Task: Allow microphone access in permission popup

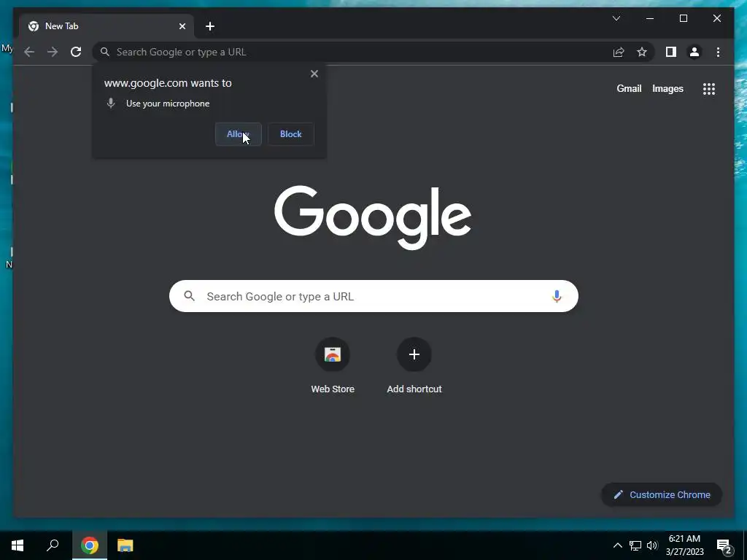Action: (239, 134)
